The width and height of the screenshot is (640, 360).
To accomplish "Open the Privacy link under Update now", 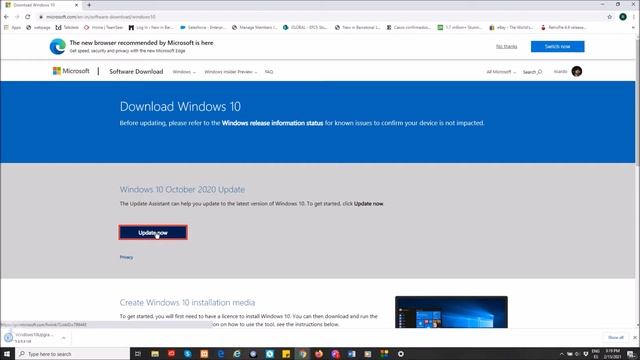I will tap(126, 257).
